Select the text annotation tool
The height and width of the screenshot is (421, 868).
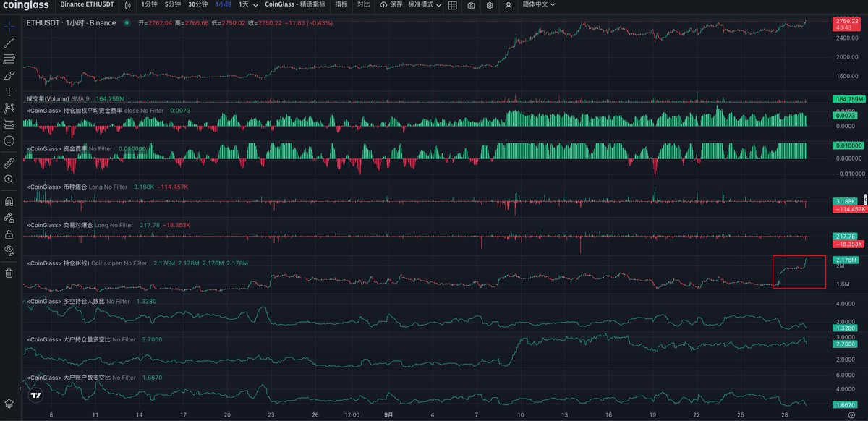pyautogui.click(x=9, y=92)
